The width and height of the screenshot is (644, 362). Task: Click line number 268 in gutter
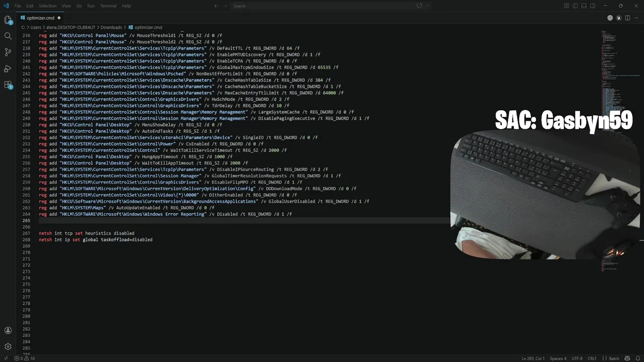[27, 240]
